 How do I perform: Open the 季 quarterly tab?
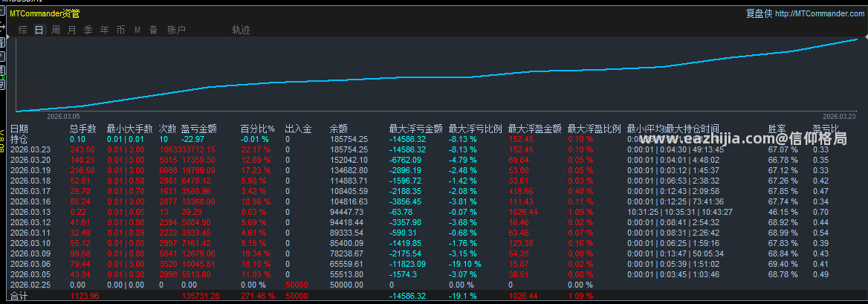coord(88,30)
